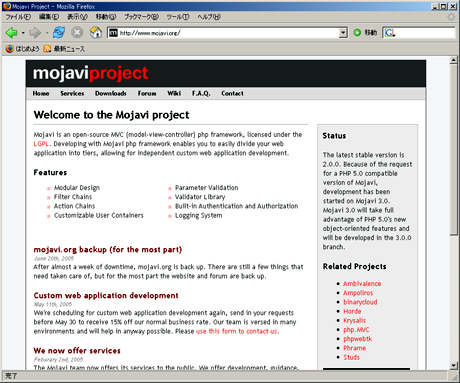Click the 'Status' sidebar heading

[x=334, y=136]
